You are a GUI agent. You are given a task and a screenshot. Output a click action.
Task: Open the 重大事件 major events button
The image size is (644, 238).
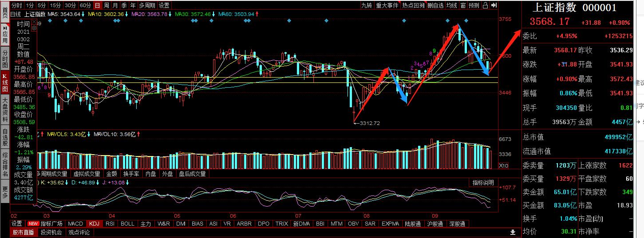(x=387, y=5)
